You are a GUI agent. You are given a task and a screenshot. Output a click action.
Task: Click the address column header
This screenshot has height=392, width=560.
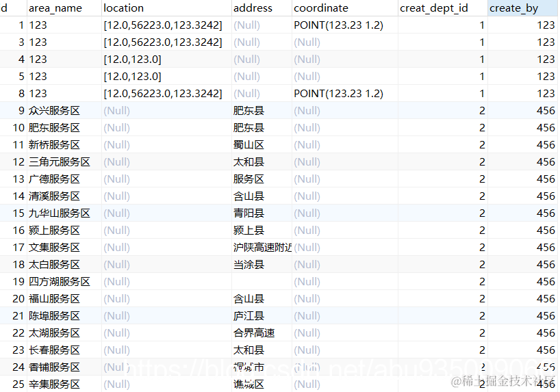(262, 8)
